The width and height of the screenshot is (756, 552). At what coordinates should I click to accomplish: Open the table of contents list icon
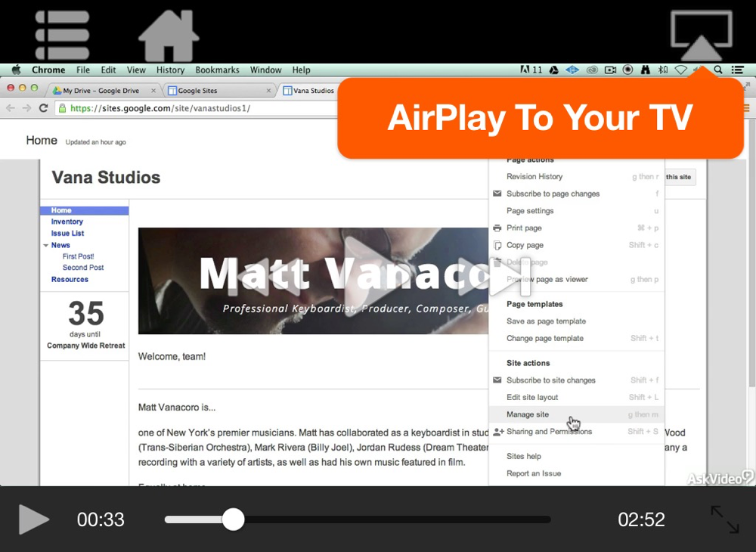[62, 35]
